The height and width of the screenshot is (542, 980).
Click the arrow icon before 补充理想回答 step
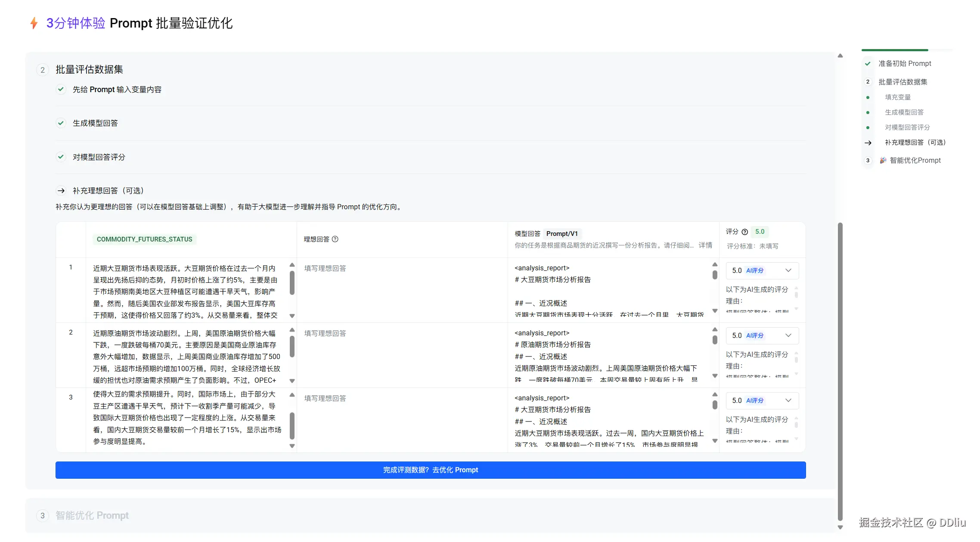coord(61,191)
